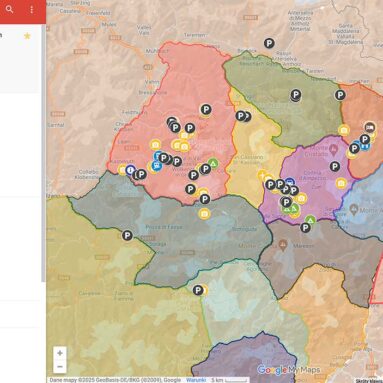Zoom in with the plus button
This screenshot has height=383, width=383.
click(60, 353)
